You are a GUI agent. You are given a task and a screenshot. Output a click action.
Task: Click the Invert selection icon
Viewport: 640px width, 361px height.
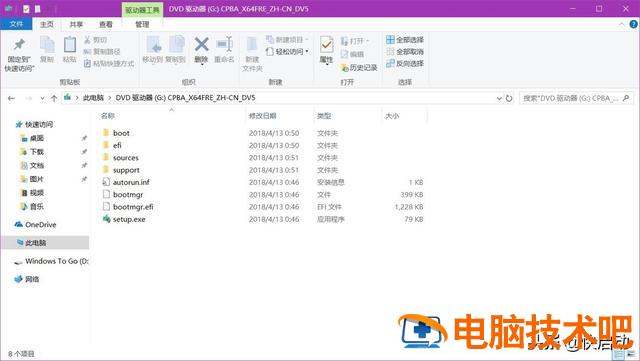coord(390,63)
